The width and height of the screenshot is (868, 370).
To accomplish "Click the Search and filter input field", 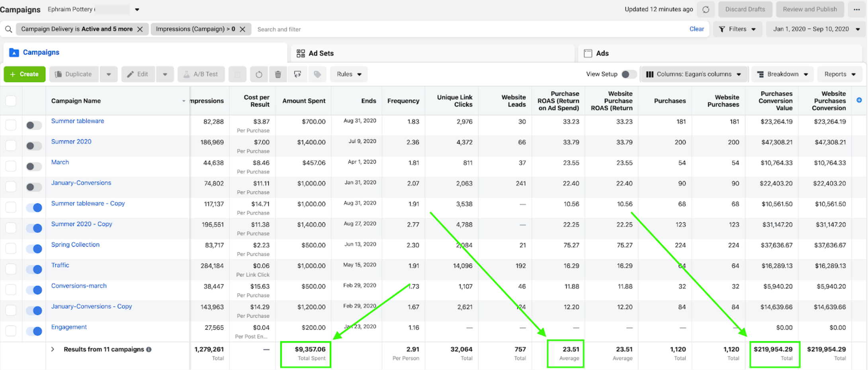I will click(470, 29).
